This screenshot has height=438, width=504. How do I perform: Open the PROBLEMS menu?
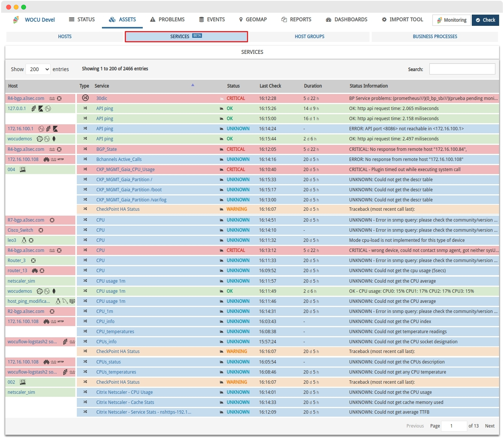click(167, 19)
